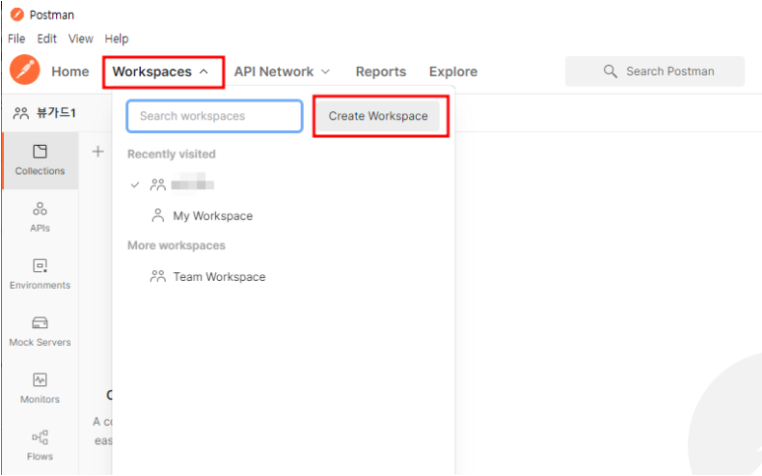Image resolution: width=762 pixels, height=476 pixels.
Task: Go to the Home tab
Action: point(70,72)
